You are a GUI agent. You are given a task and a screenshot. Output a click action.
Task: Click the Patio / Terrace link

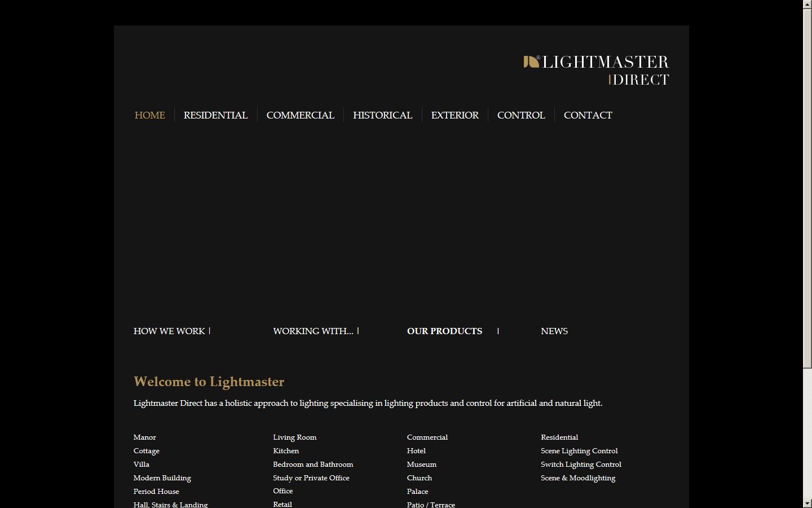pyautogui.click(x=431, y=504)
